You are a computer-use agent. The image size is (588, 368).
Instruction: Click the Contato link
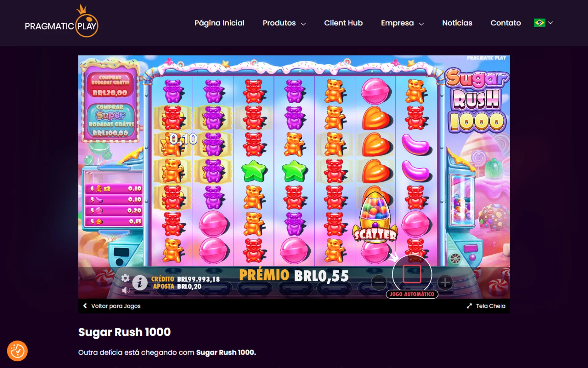click(506, 23)
